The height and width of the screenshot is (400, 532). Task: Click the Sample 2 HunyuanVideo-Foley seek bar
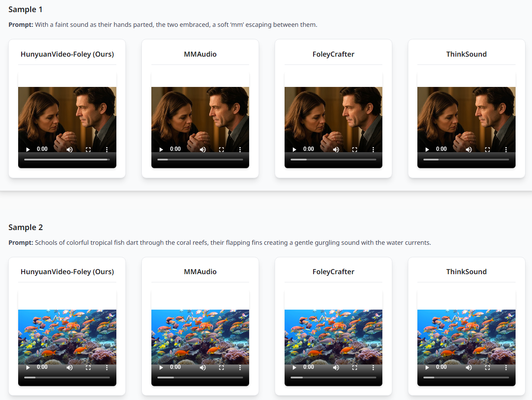point(67,378)
